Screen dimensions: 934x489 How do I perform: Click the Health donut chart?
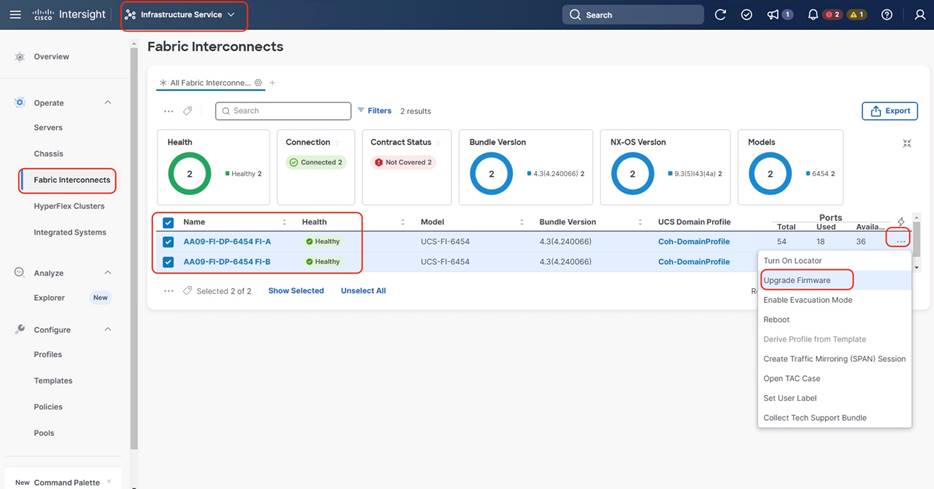click(189, 174)
